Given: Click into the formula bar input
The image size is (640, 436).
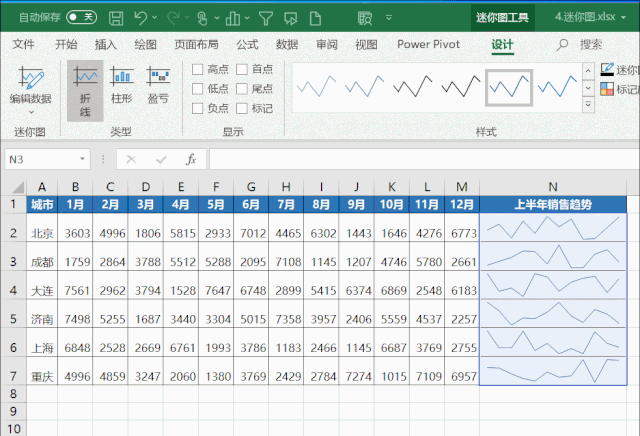Looking at the screenshot, I should coord(424,159).
